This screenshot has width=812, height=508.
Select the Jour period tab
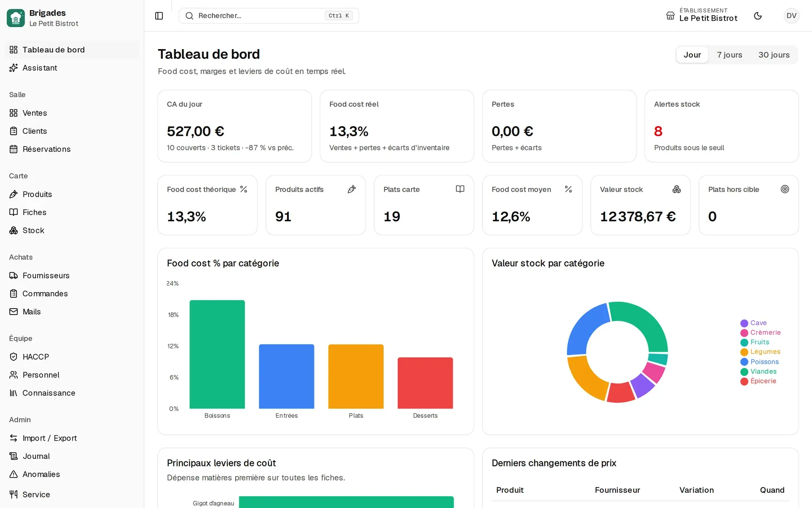(x=692, y=55)
